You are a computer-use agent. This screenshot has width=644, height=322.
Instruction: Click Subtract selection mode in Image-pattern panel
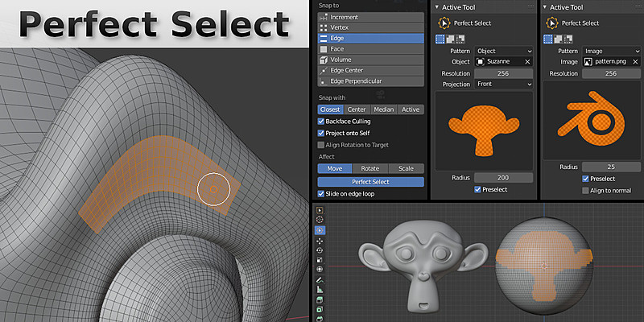pyautogui.click(x=568, y=39)
